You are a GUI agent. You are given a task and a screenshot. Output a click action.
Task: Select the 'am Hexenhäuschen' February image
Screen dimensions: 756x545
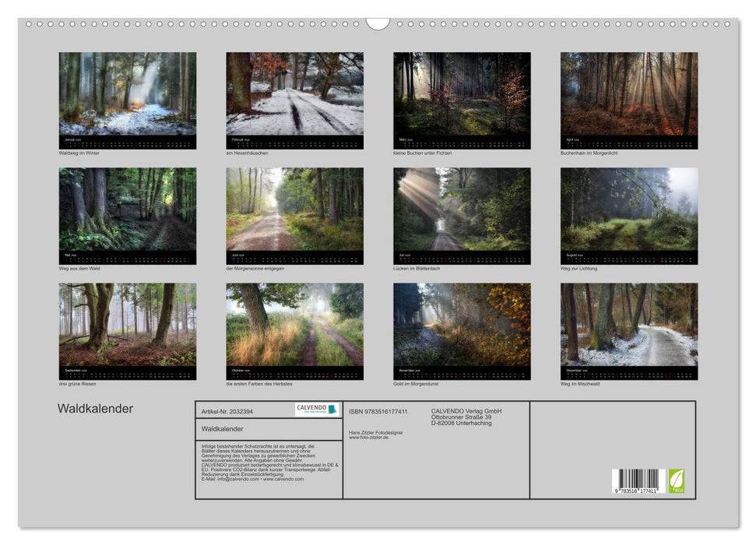pos(294,94)
